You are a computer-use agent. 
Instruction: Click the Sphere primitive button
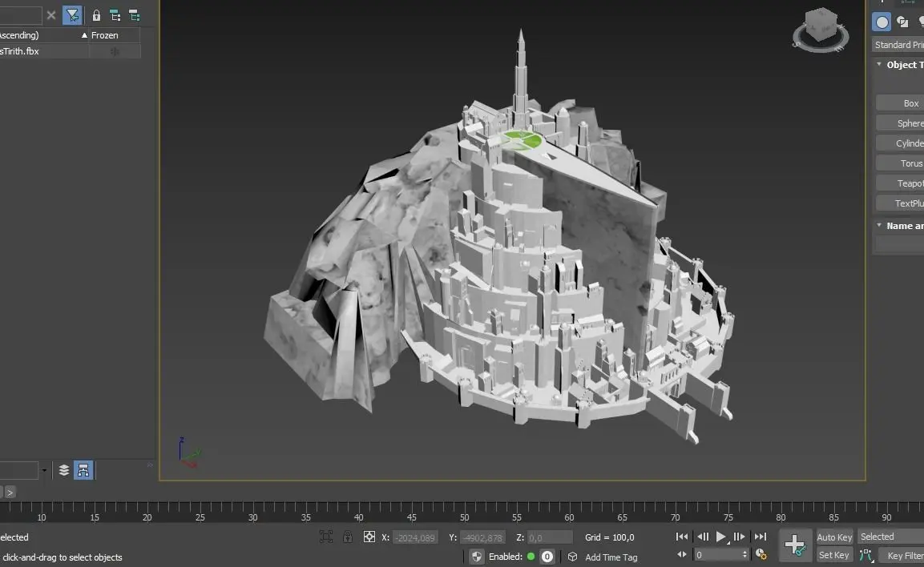[901, 123]
